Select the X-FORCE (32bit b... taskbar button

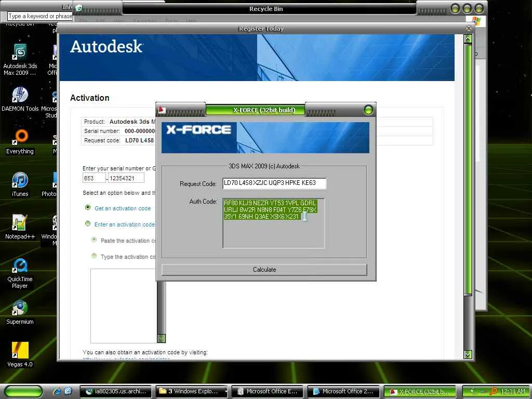(420, 392)
